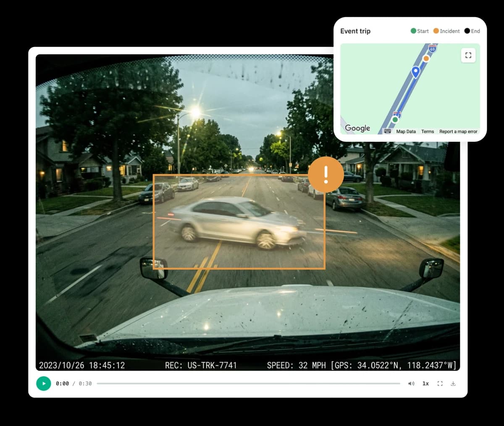This screenshot has width=504, height=426.
Task: Click the green Start marker on map
Action: [395, 120]
